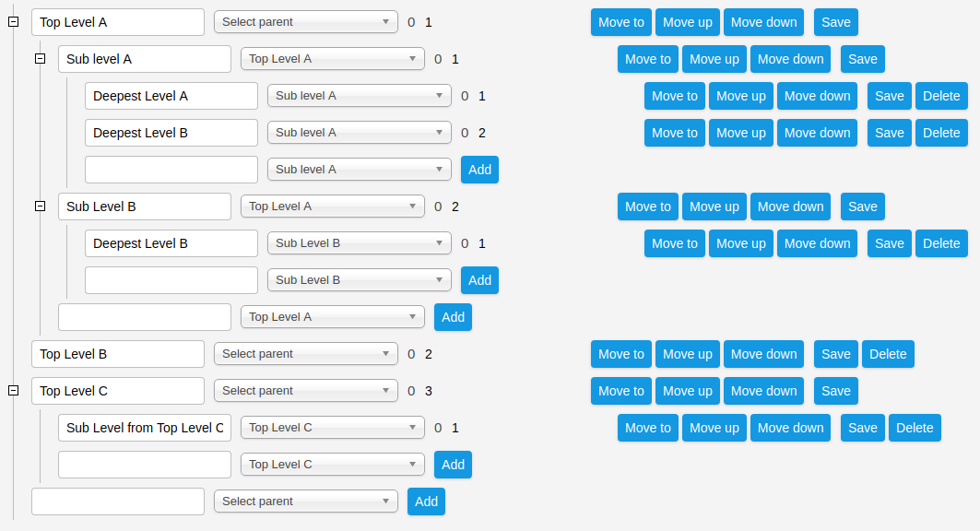Image resolution: width=980 pixels, height=531 pixels.
Task: Click Move up for Top Level B
Action: [688, 354]
